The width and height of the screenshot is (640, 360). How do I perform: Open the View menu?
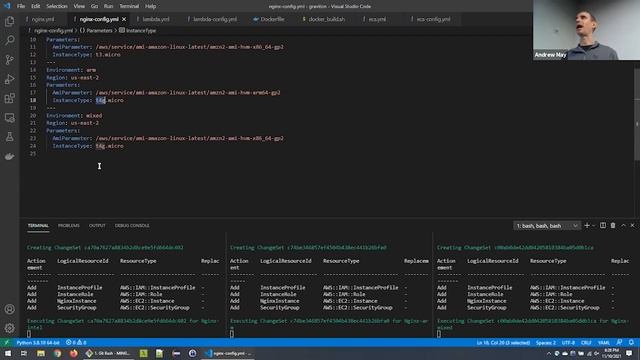click(x=79, y=6)
